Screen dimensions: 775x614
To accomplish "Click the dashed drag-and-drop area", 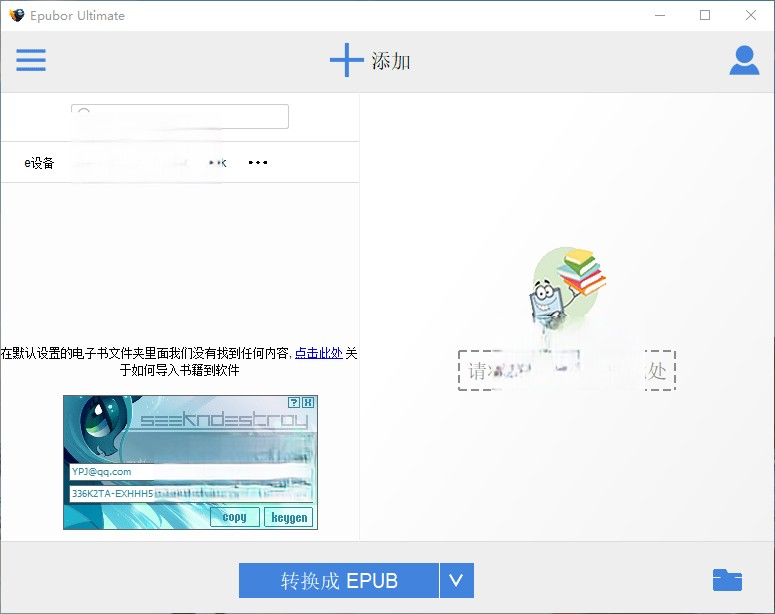I will click(566, 370).
